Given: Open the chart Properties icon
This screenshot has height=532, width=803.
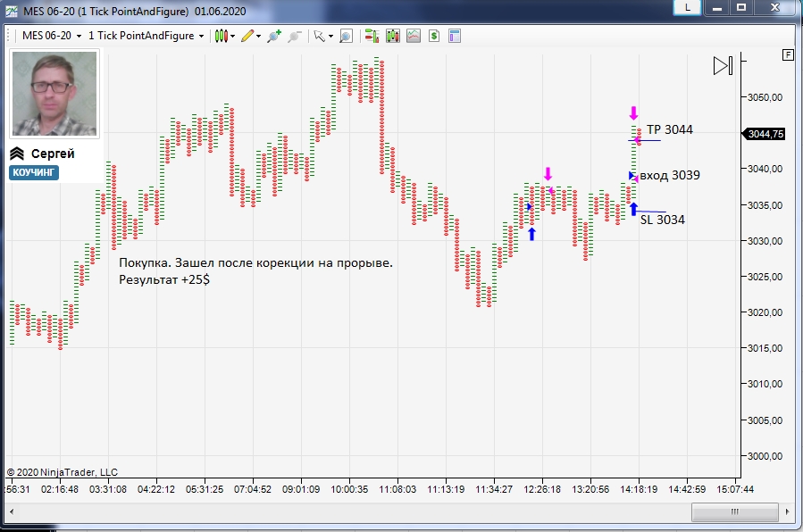Looking at the screenshot, I should (455, 36).
